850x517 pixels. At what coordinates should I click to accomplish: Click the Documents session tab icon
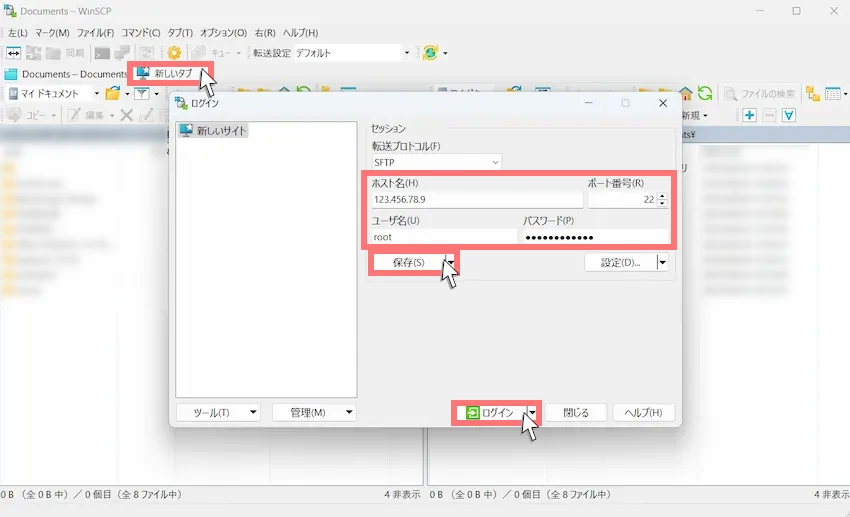point(11,74)
